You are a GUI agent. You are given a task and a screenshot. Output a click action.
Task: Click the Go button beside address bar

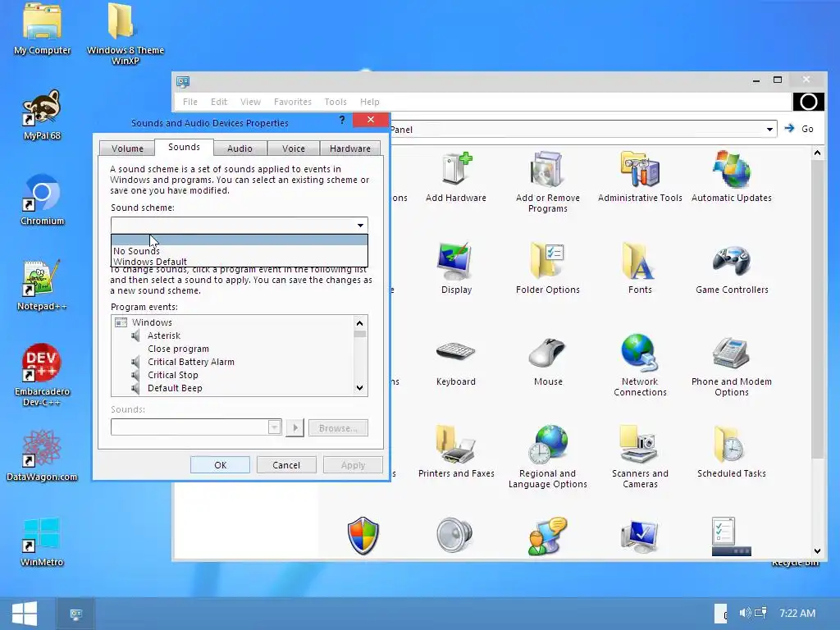[799, 129]
